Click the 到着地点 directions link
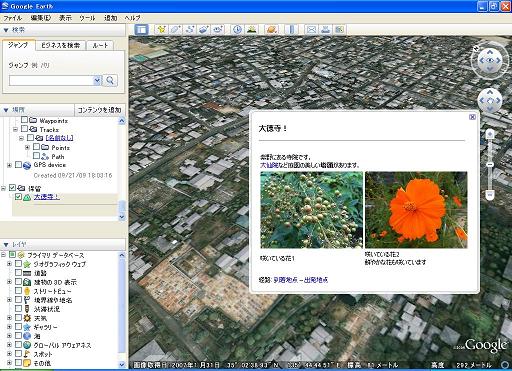Screen dimensions: 512x371 [286, 280]
